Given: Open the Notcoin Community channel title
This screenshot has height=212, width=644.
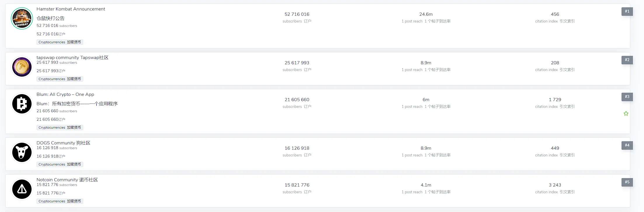Looking at the screenshot, I should [67, 180].
